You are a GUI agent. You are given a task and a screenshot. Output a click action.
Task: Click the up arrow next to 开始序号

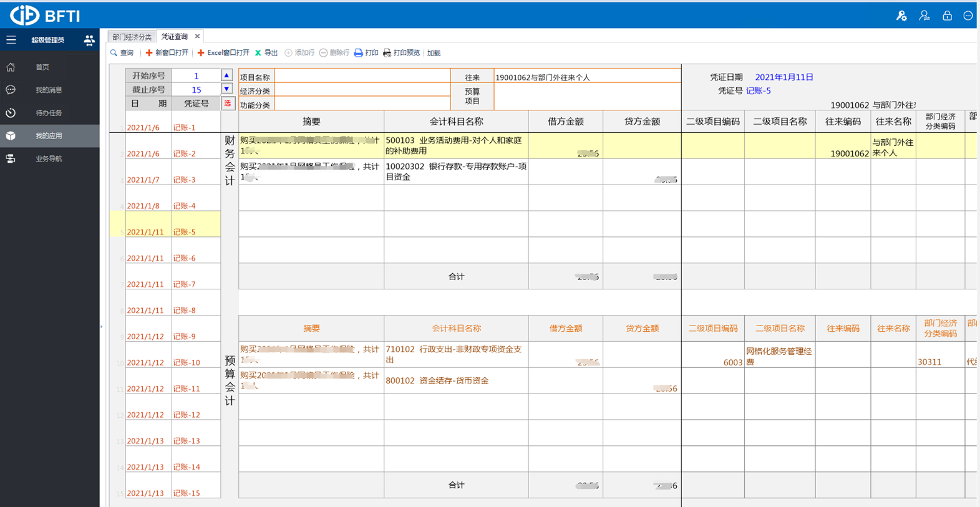tap(226, 75)
